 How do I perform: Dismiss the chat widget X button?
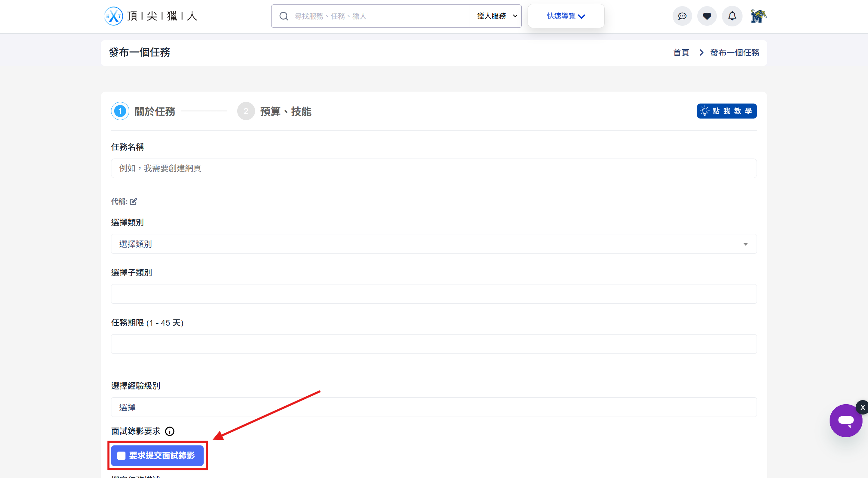863,408
